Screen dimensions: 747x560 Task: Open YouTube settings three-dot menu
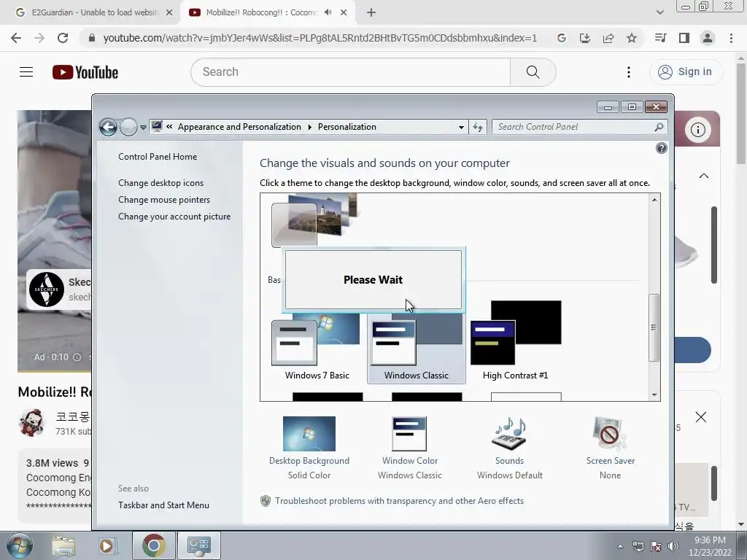pyautogui.click(x=629, y=72)
